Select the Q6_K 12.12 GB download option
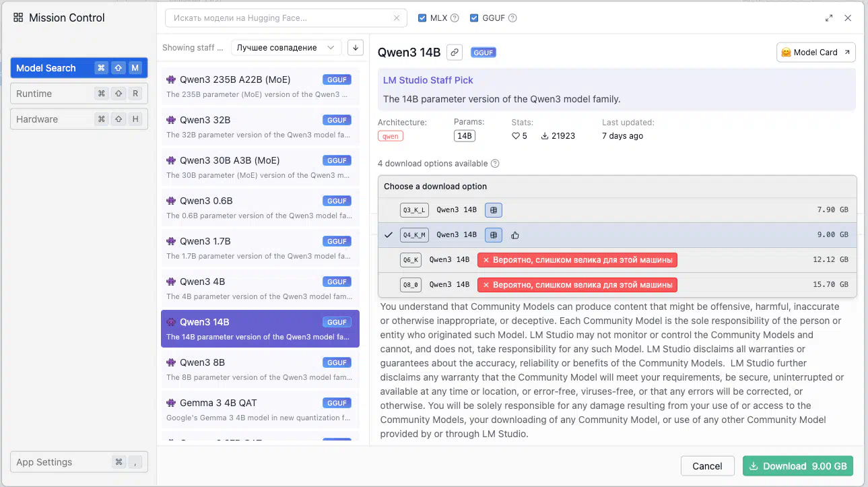This screenshot has width=868, height=487. click(617, 260)
